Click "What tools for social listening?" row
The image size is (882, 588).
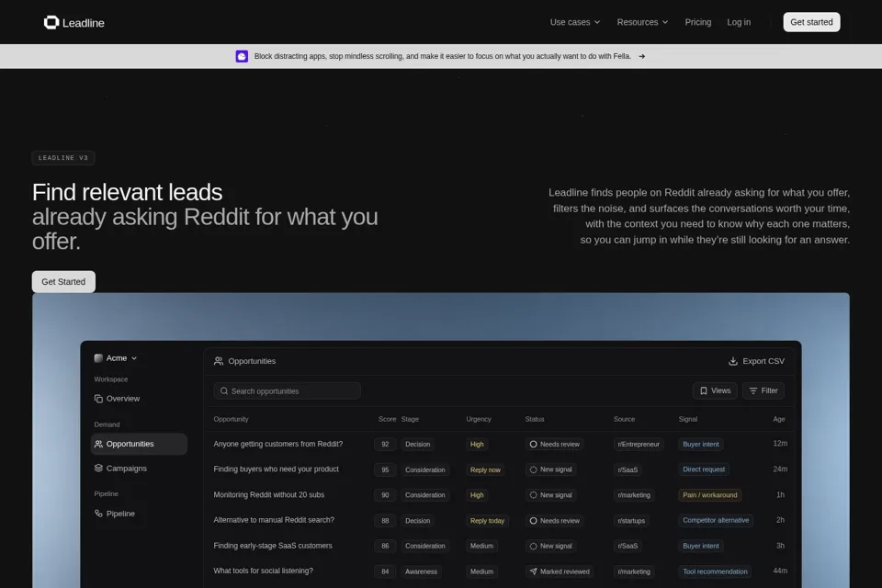click(x=500, y=571)
